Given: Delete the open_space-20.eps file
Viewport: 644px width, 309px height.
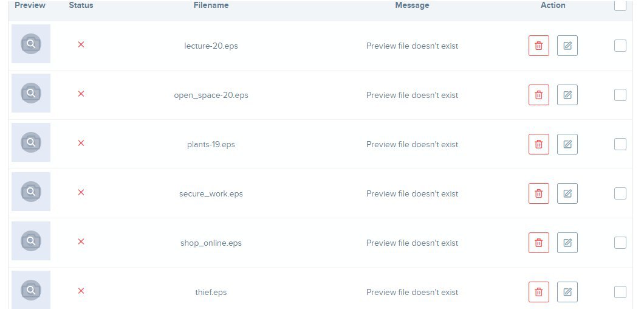Looking at the screenshot, I should [538, 95].
